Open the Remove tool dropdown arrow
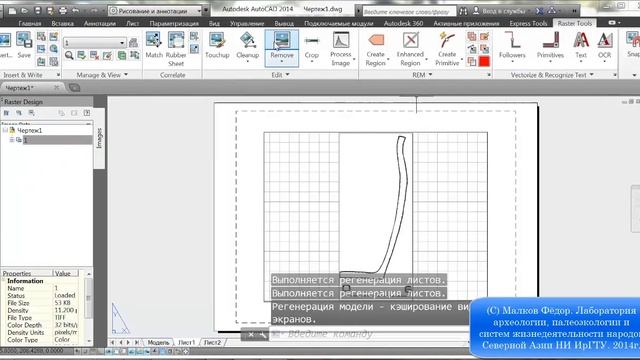 pyautogui.click(x=282, y=62)
